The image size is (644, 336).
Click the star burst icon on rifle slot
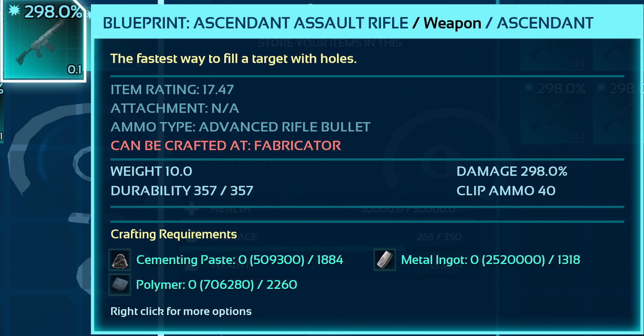[x=14, y=11]
